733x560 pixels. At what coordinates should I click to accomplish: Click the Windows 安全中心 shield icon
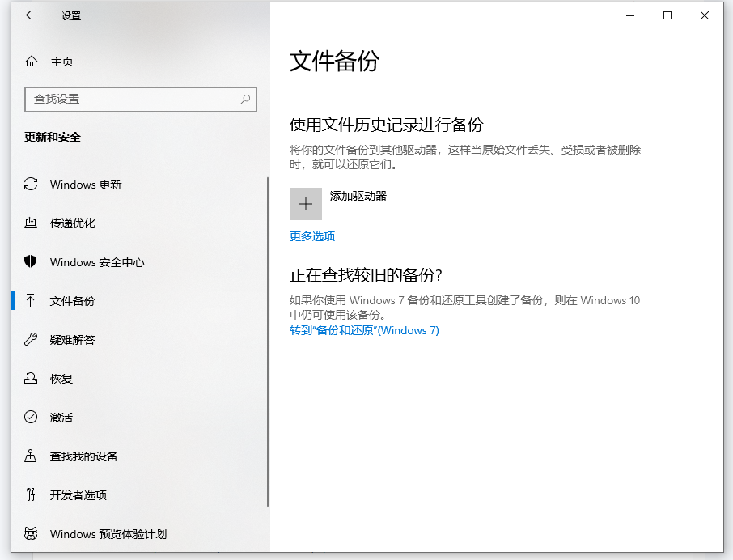pos(31,261)
